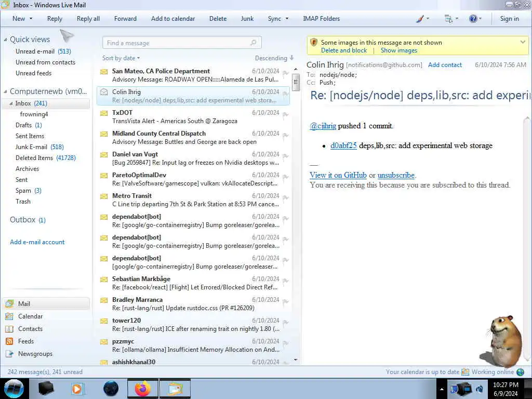Expand the image warning bar chevron

523,42
